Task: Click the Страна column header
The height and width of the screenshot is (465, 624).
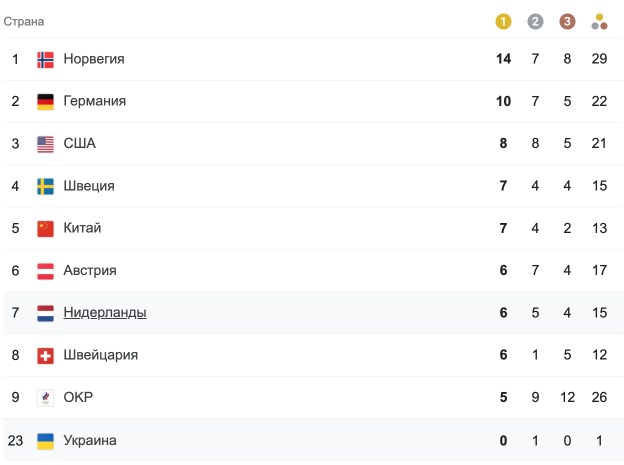Action: point(24,21)
